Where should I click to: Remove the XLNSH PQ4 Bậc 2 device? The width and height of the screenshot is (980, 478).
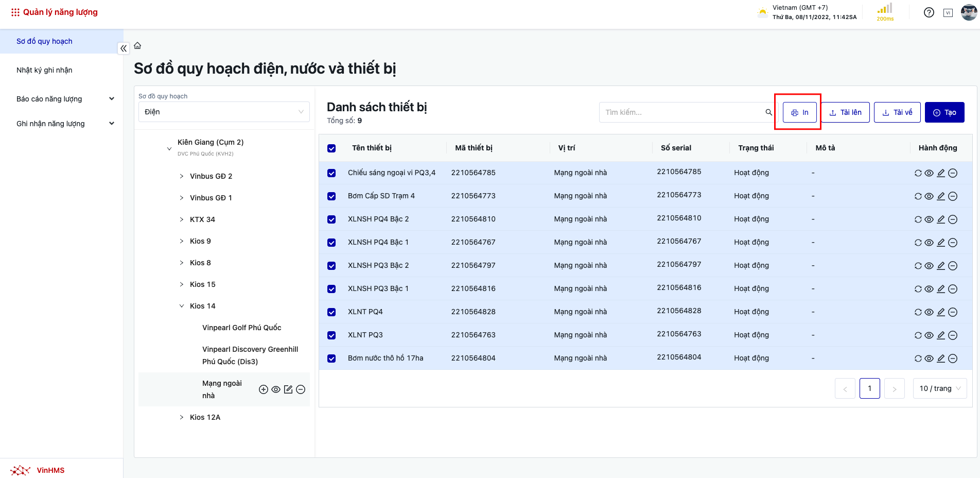pyautogui.click(x=953, y=219)
